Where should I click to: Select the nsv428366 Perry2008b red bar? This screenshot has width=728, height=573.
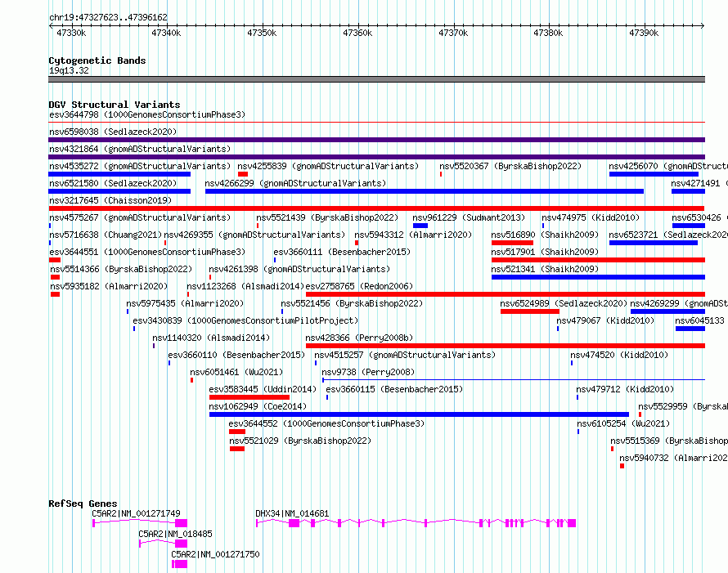[x=506, y=346]
